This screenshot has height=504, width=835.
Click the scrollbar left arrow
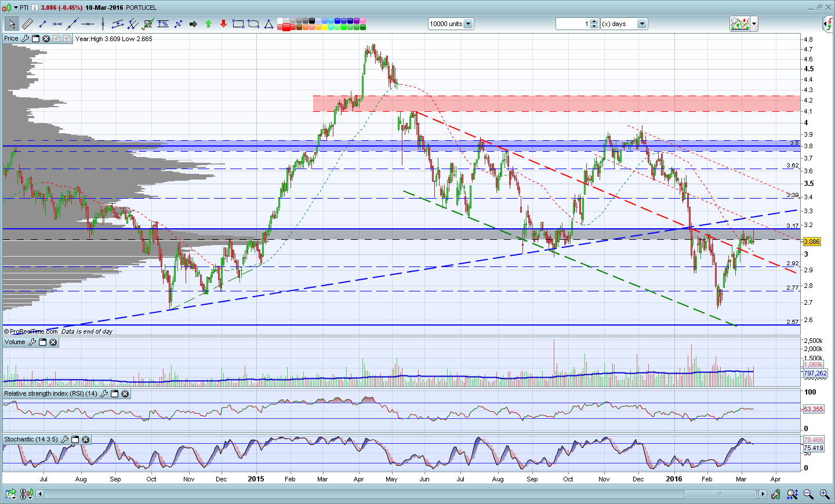40,494
